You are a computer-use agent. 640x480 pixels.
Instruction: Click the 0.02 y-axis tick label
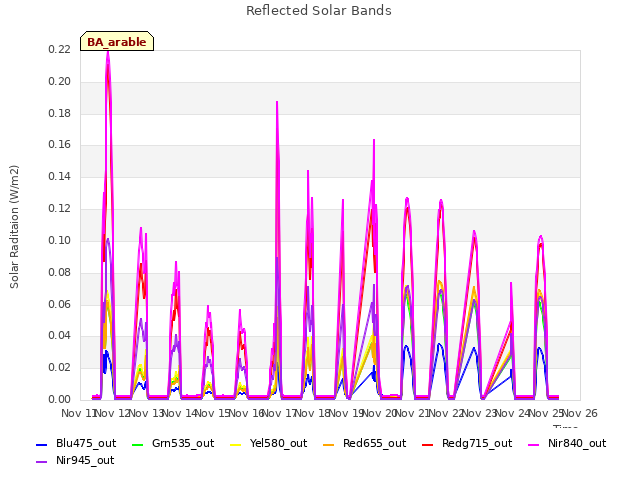60,367
